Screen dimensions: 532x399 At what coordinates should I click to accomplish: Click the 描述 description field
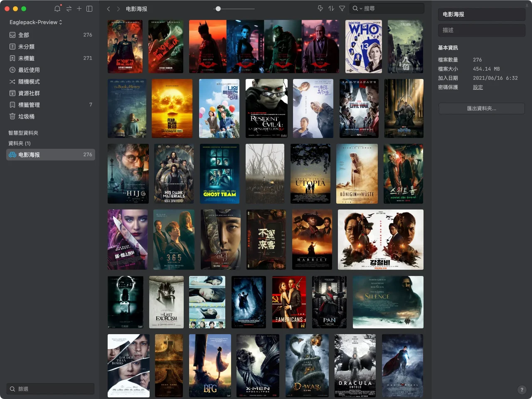482,30
